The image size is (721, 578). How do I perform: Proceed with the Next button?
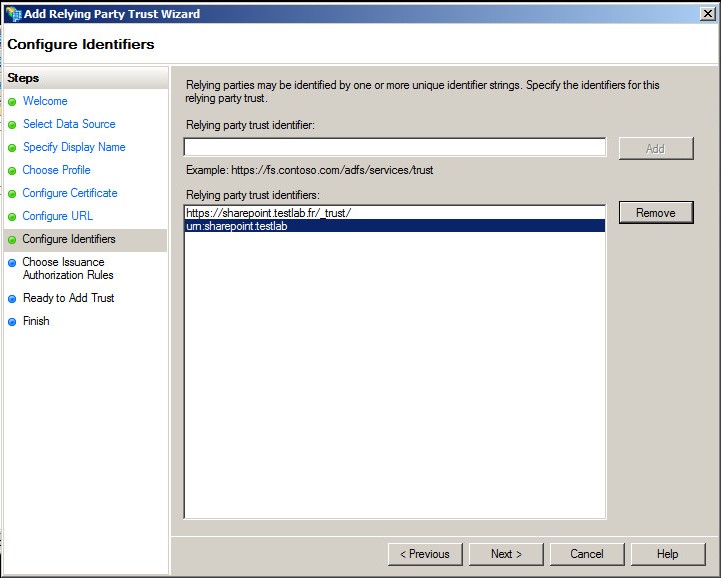pyautogui.click(x=506, y=554)
